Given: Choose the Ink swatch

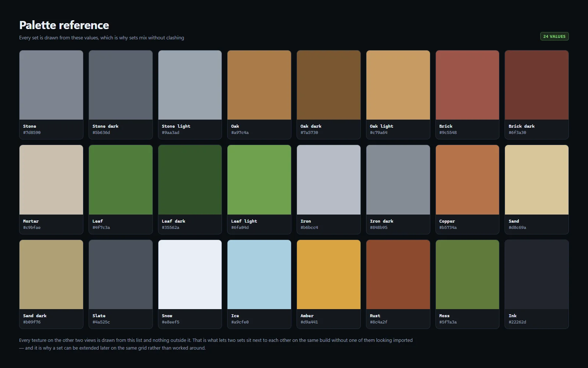Looking at the screenshot, I should 537,275.
